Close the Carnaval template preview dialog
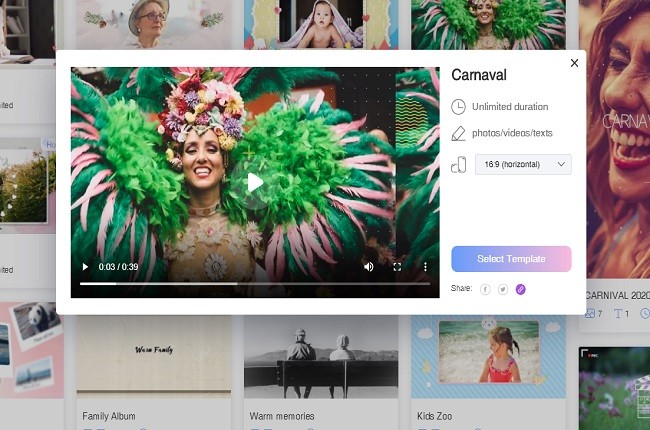This screenshot has width=650, height=430. (574, 63)
